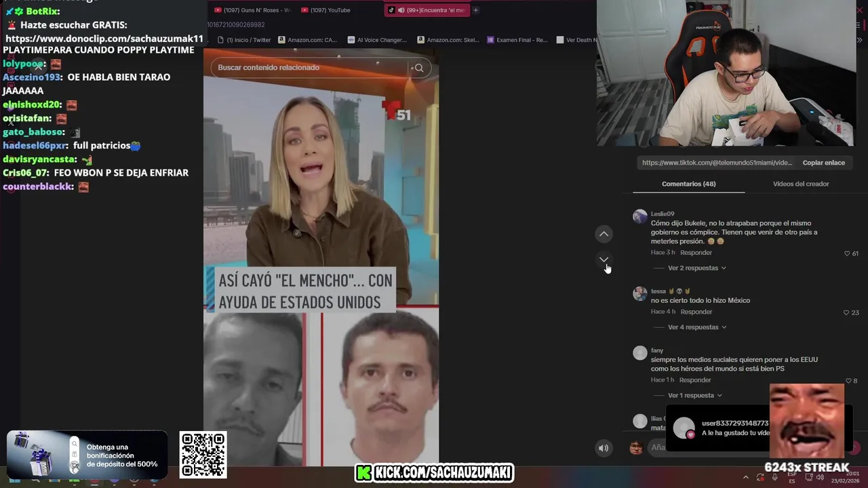This screenshot has width=868, height=488.
Task: Mute the TikTok video with the speaker button
Action: 604,448
